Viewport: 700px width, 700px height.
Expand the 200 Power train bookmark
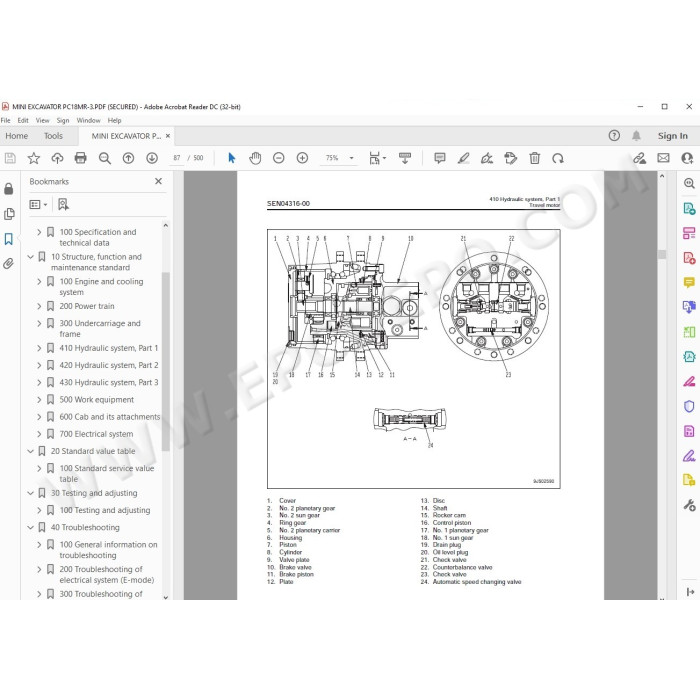point(39,306)
